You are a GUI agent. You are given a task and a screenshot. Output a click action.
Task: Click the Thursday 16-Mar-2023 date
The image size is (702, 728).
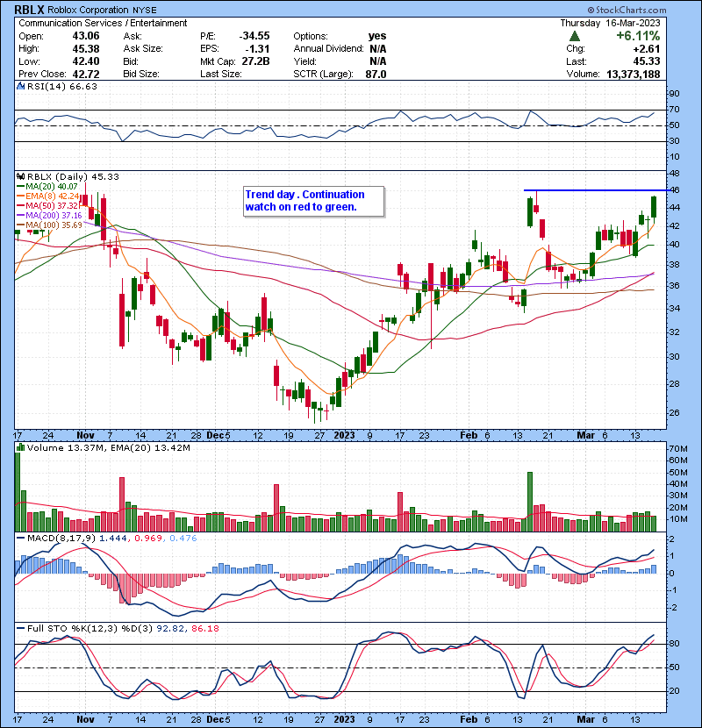[x=610, y=23]
